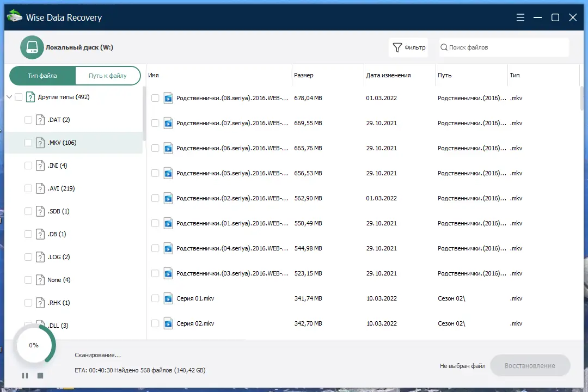Click the search magnifier icon
Image resolution: width=588 pixels, height=392 pixels.
[x=444, y=47]
